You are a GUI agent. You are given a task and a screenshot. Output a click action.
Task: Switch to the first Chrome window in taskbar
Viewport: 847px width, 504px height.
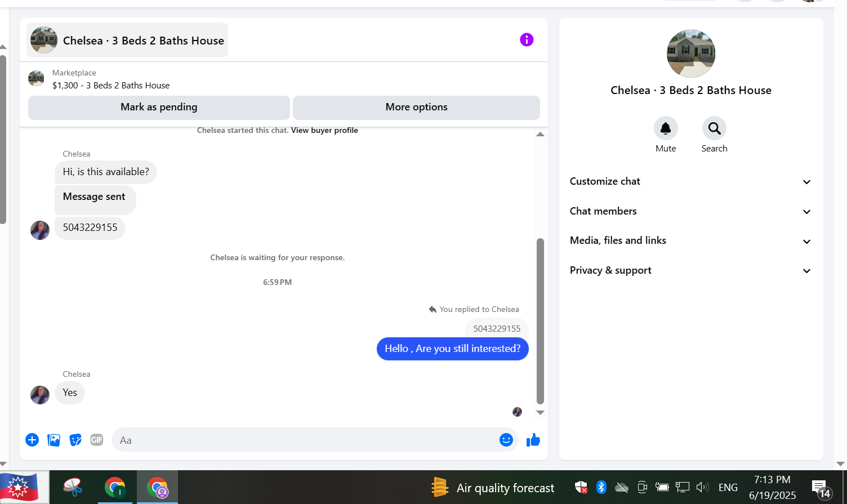tap(115, 487)
